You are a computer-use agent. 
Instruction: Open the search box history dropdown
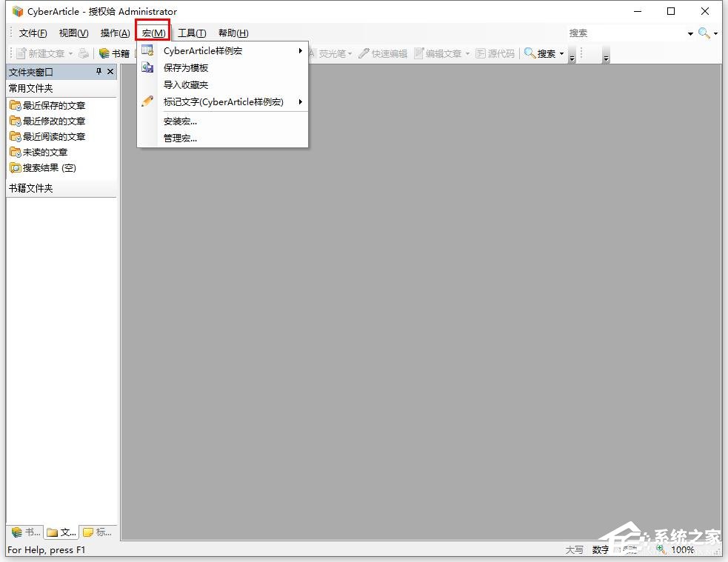pyautogui.click(x=690, y=33)
